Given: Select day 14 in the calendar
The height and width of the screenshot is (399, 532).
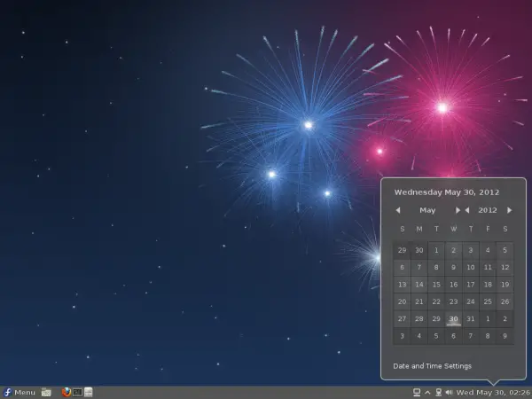Looking at the screenshot, I should point(419,285).
